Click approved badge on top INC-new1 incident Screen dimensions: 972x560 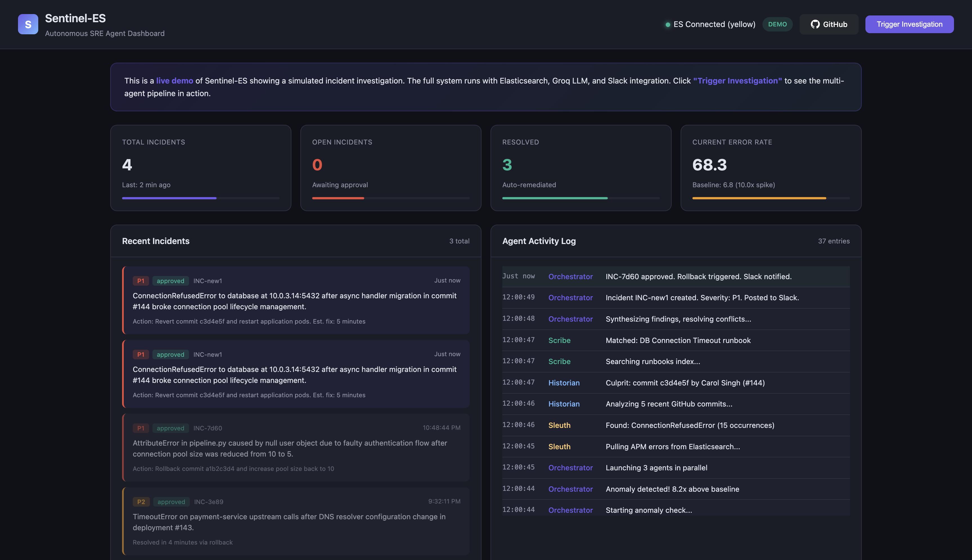point(170,281)
